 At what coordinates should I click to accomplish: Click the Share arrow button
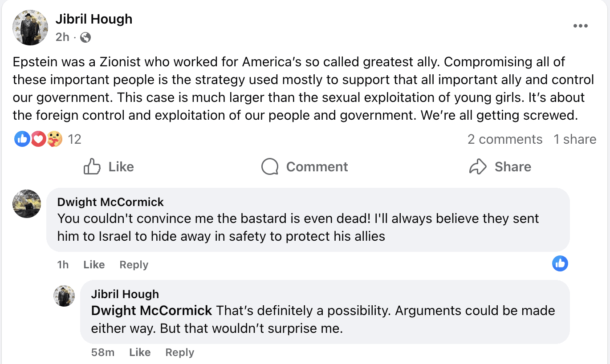[500, 167]
